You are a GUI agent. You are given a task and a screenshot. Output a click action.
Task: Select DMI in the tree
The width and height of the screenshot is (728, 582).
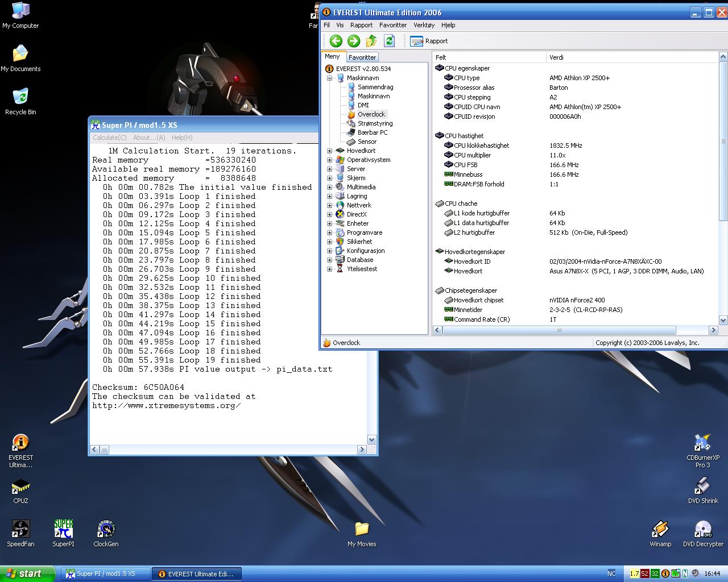[x=363, y=105]
